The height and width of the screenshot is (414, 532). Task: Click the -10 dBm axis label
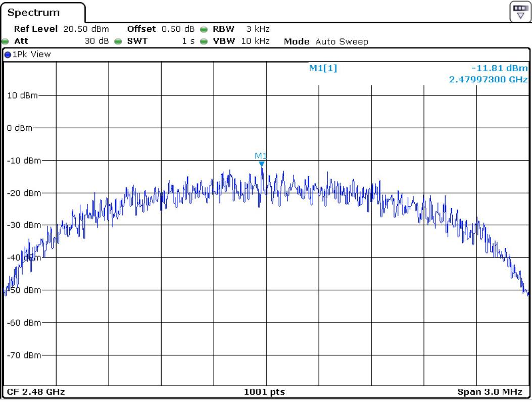[x=24, y=161]
